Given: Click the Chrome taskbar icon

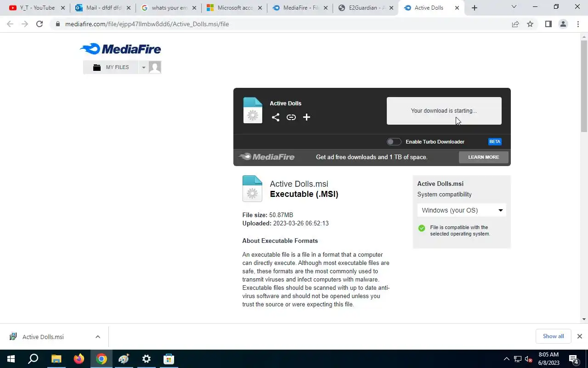Looking at the screenshot, I should coord(102,359).
